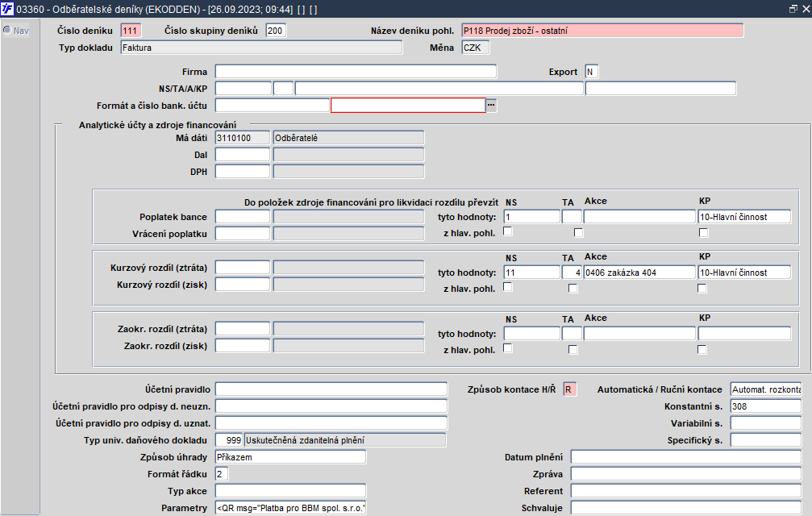
Task: Open the 'Automat. rozkonta' kontace selector
Action: tap(766, 389)
